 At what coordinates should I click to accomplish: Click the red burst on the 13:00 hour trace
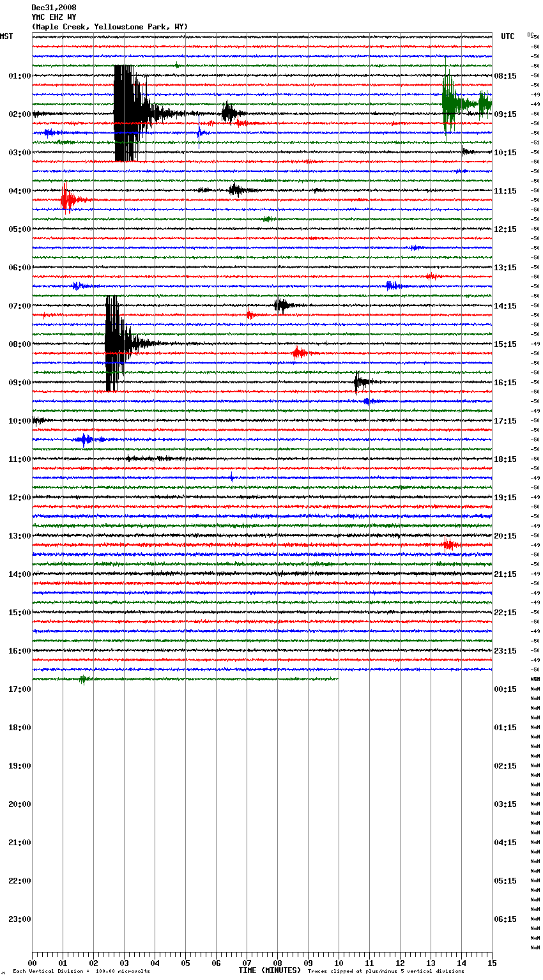(449, 545)
